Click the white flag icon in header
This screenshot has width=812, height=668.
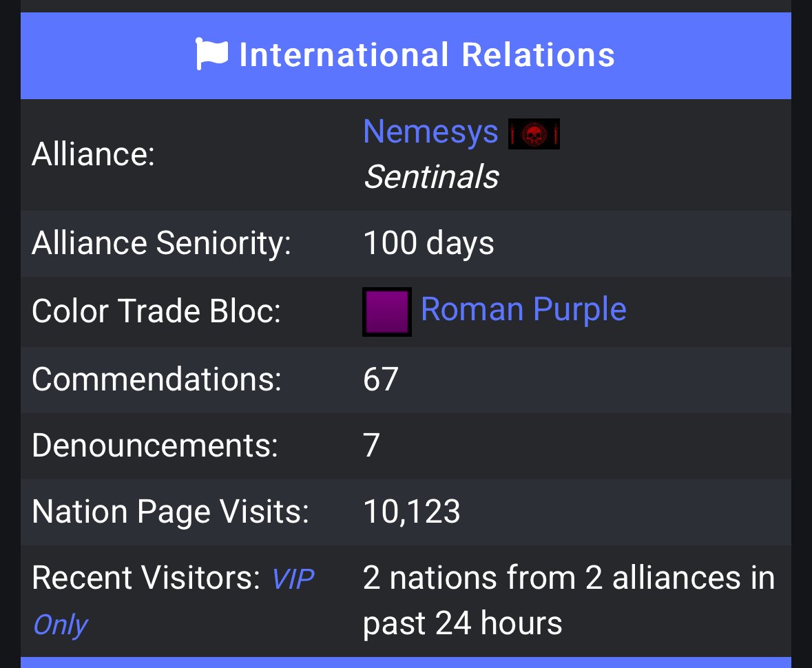click(211, 54)
